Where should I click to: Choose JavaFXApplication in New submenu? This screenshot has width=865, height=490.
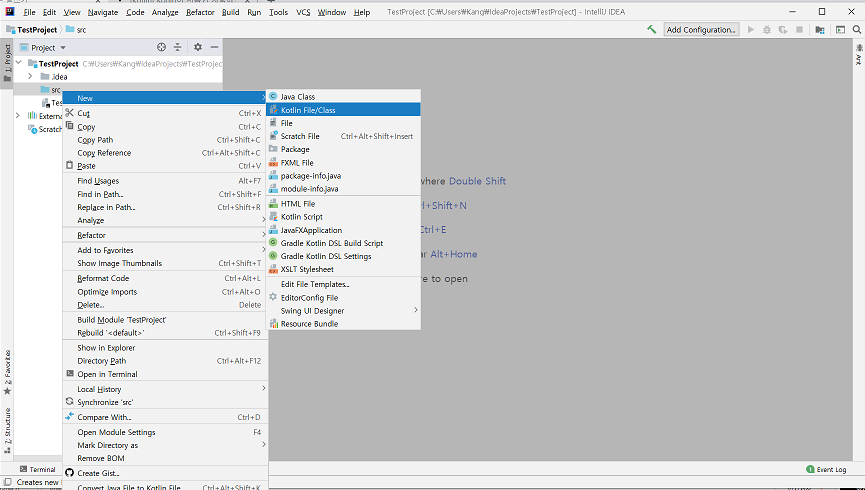pyautogui.click(x=343, y=230)
